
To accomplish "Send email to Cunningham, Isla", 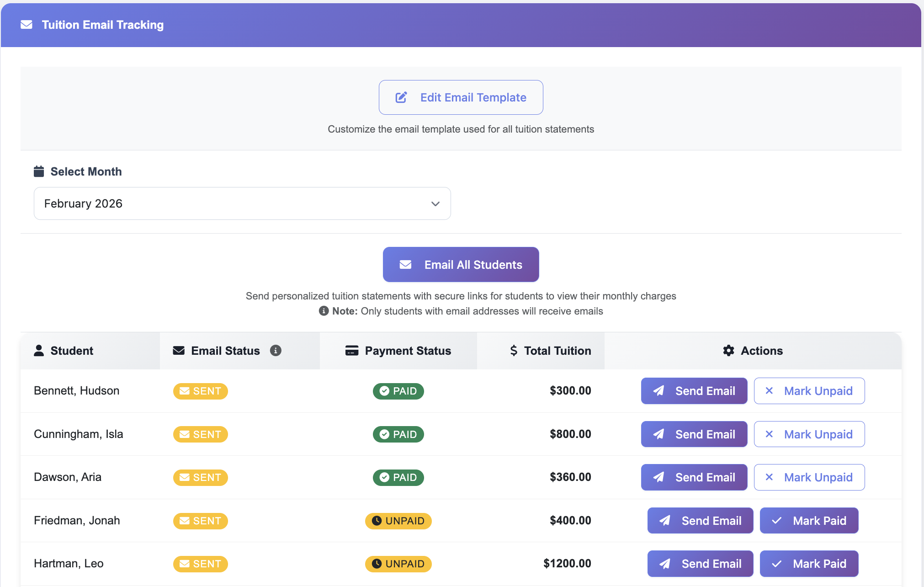I will click(x=694, y=434).
